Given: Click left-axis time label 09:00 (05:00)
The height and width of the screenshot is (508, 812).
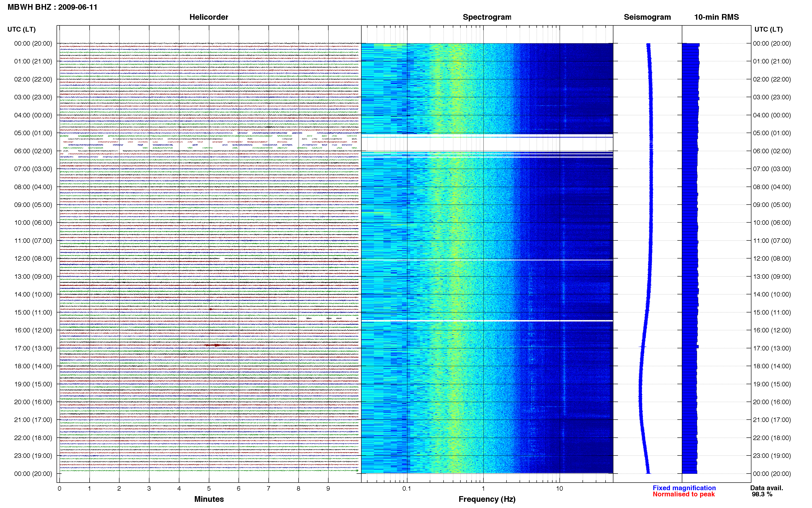Looking at the screenshot, I should pyautogui.click(x=33, y=205).
